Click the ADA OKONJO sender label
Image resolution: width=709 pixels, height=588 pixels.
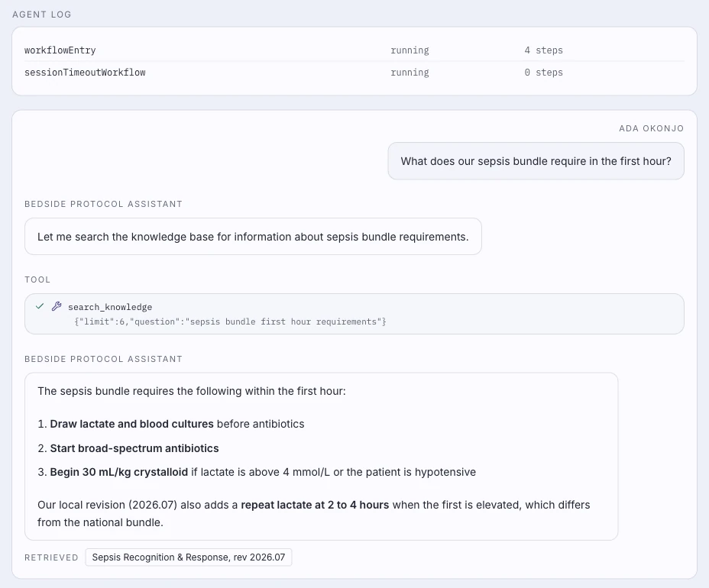pos(651,128)
